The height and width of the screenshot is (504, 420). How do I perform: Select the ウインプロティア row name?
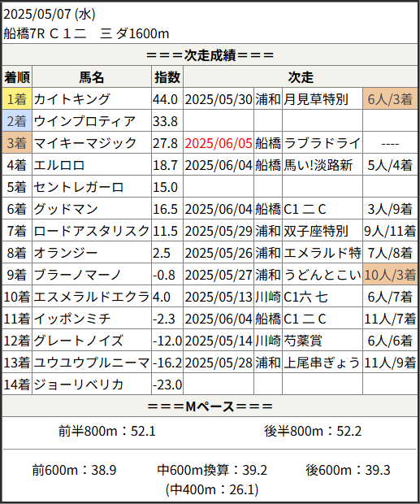point(84,121)
